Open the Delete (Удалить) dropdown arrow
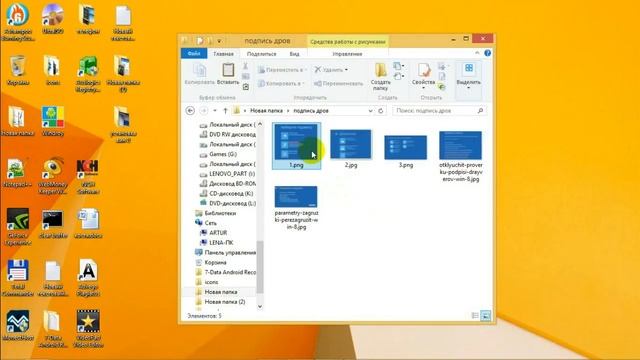The height and width of the screenshot is (360, 640). (x=347, y=70)
